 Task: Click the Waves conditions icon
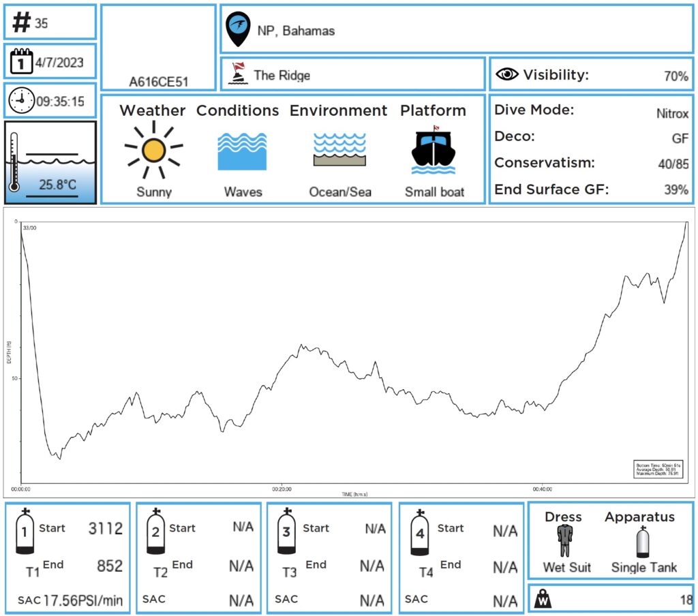tap(242, 151)
